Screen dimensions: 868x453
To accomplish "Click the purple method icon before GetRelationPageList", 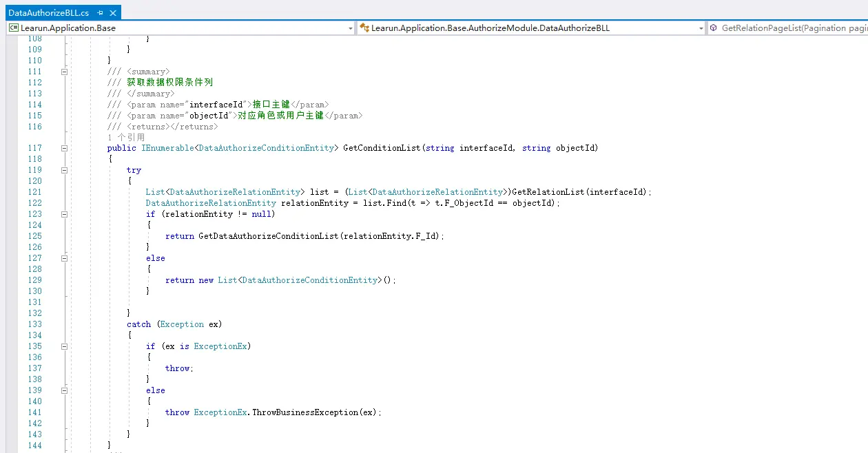I will tap(714, 28).
